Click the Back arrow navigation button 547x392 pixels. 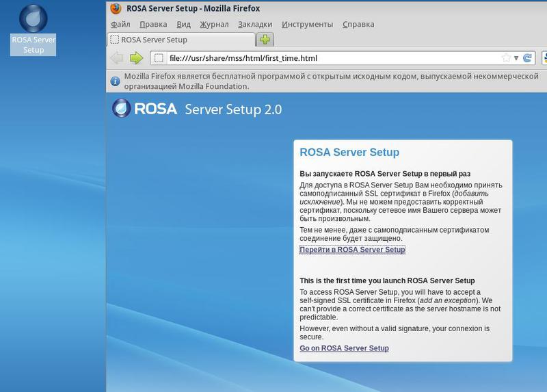pyautogui.click(x=117, y=58)
